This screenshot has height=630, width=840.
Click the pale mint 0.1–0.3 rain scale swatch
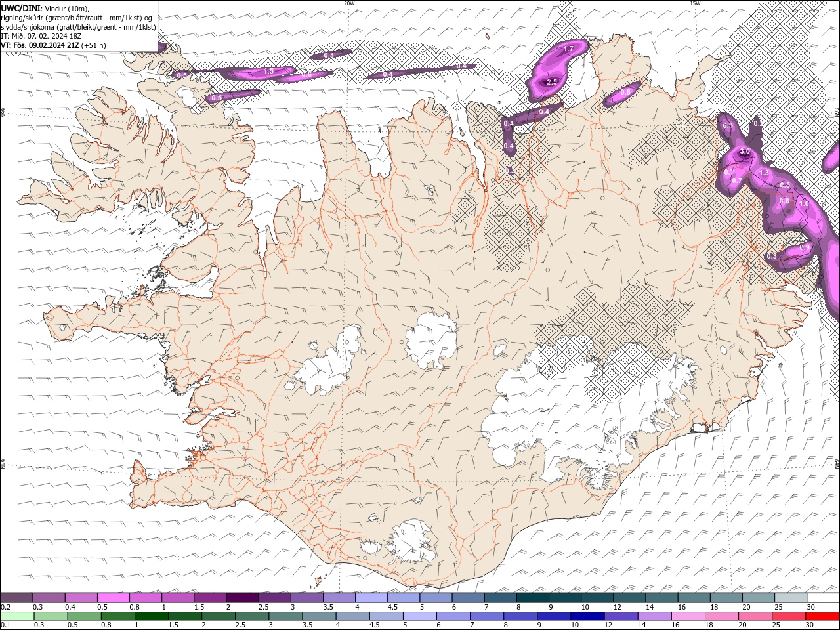click(18, 616)
